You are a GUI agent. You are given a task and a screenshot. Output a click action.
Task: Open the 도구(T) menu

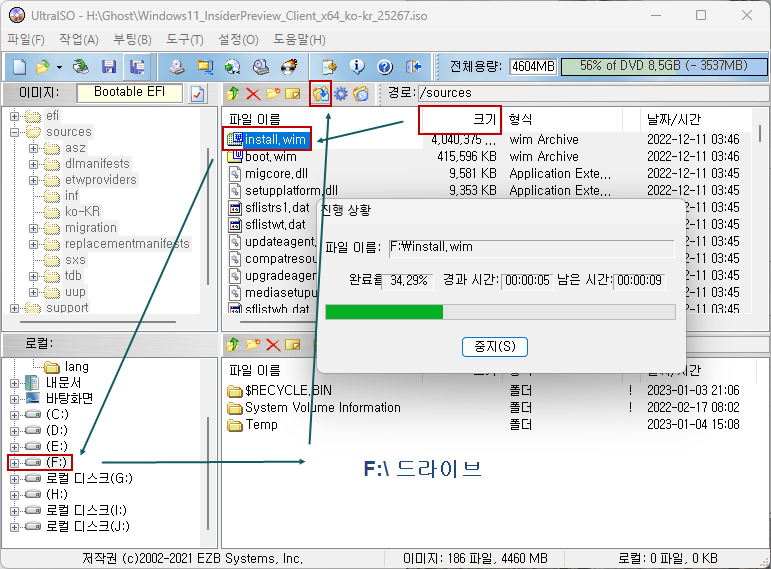coord(185,39)
